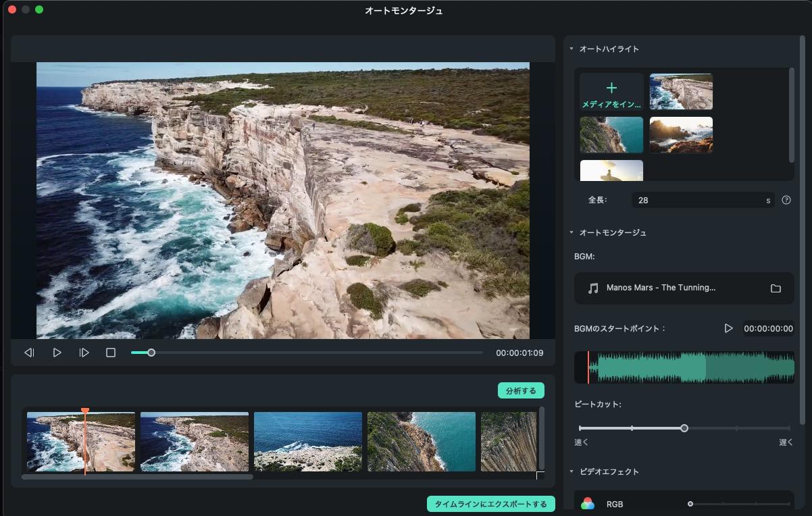Stop playback with the square stop icon

click(x=111, y=353)
